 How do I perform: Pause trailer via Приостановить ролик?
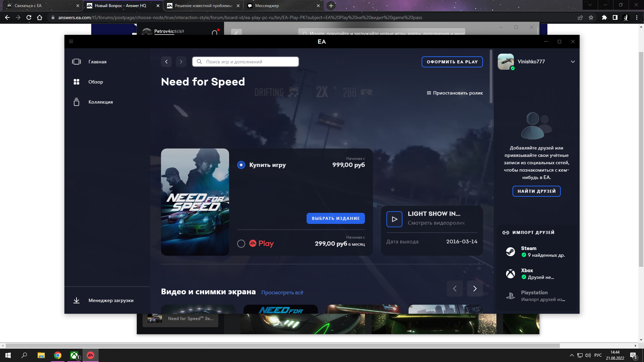pyautogui.click(x=455, y=93)
